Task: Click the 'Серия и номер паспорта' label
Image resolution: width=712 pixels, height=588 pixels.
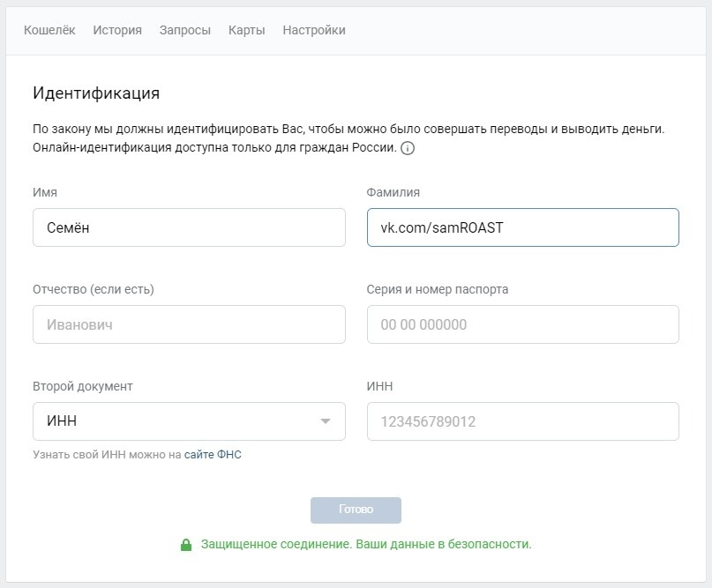Action: tap(437, 289)
